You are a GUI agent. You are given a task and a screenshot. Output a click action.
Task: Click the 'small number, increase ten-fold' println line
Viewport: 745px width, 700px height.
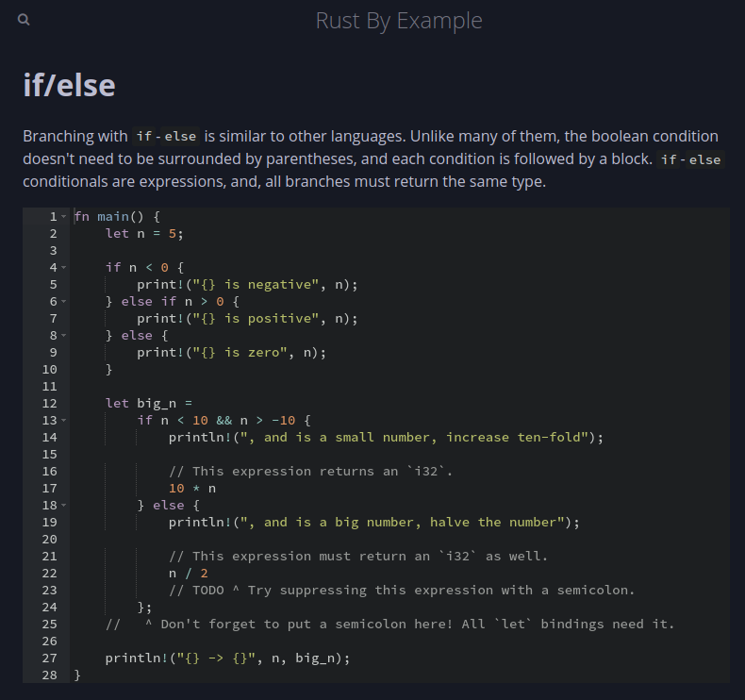tap(386, 438)
